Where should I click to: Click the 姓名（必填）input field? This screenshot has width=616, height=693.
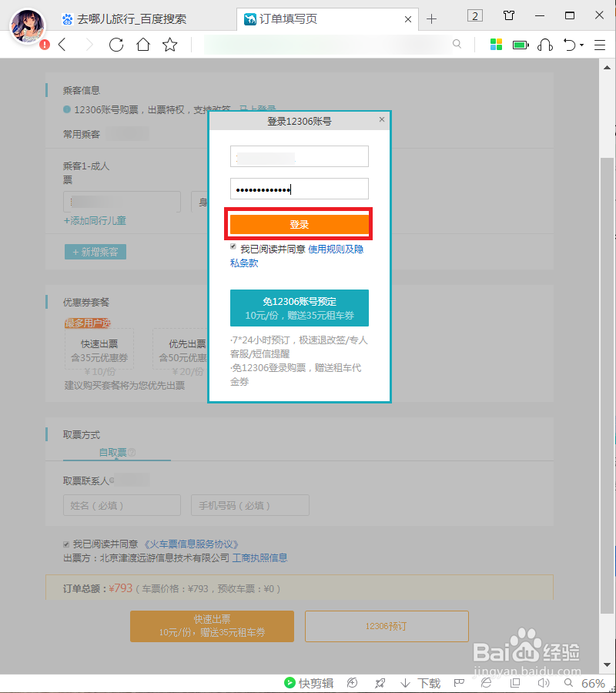[122, 505]
